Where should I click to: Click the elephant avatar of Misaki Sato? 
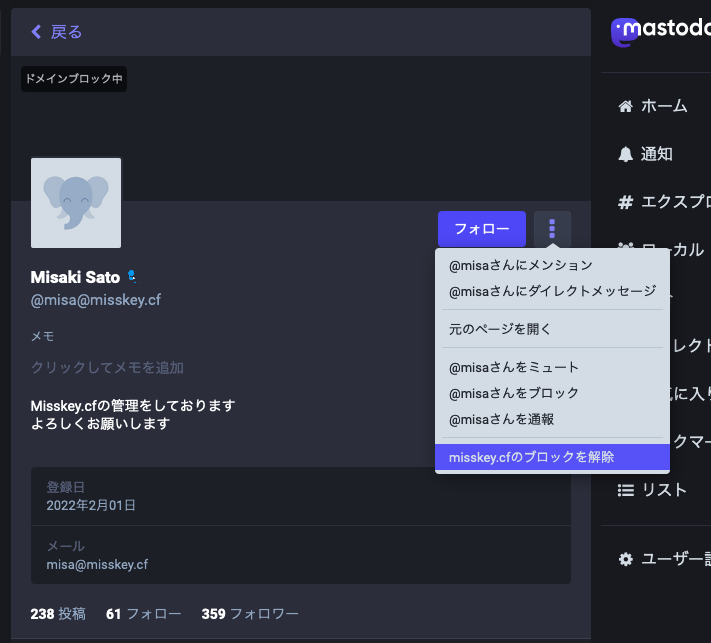[76, 203]
